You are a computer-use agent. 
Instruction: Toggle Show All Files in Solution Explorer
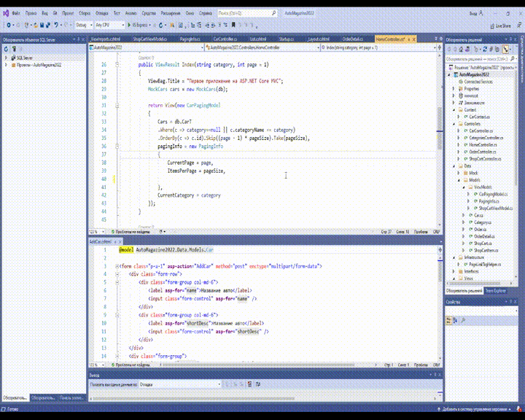(497, 50)
